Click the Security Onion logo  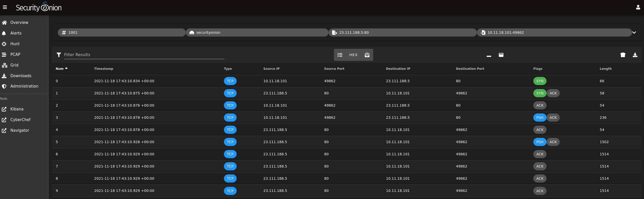(39, 7)
